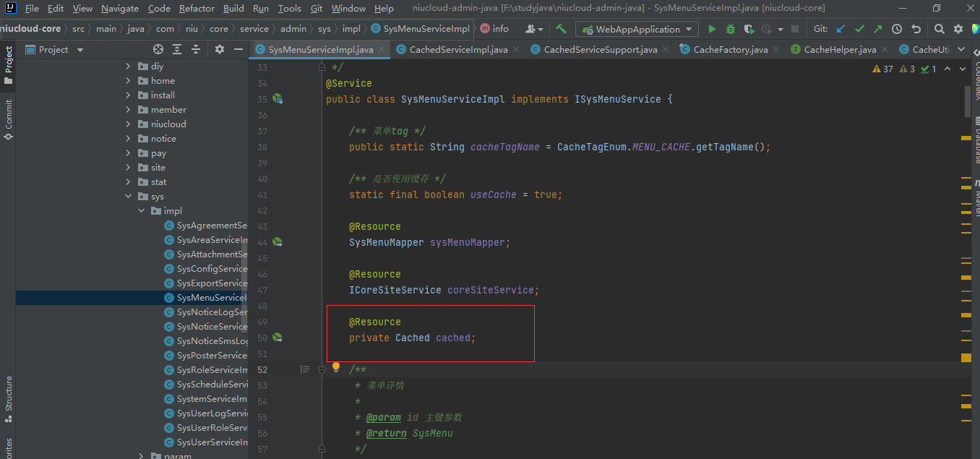Viewport: 980px width, 459px height.
Task: Click the yellow intention lightbulb in the editor
Action: [x=335, y=367]
